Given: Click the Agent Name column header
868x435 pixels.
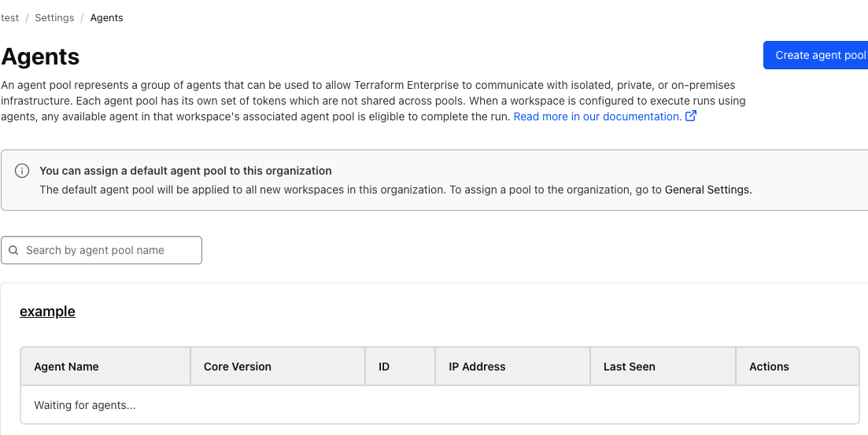Looking at the screenshot, I should tap(66, 367).
